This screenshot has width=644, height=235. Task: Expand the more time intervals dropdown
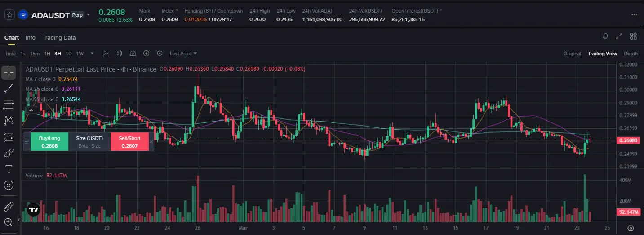coord(92,54)
